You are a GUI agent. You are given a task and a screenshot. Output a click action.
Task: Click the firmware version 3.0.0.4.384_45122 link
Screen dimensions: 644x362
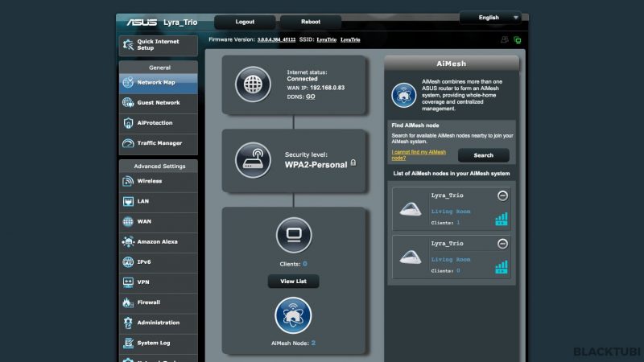(276, 39)
